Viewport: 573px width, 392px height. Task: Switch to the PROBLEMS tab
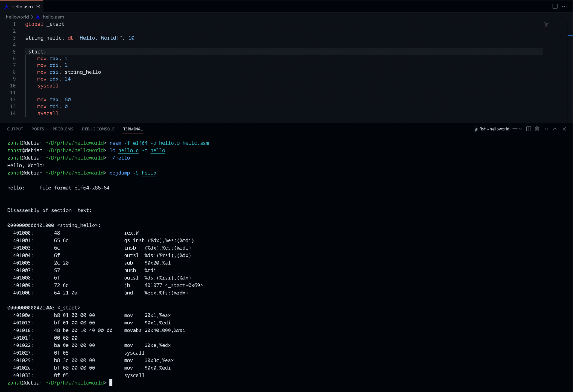pyautogui.click(x=63, y=129)
